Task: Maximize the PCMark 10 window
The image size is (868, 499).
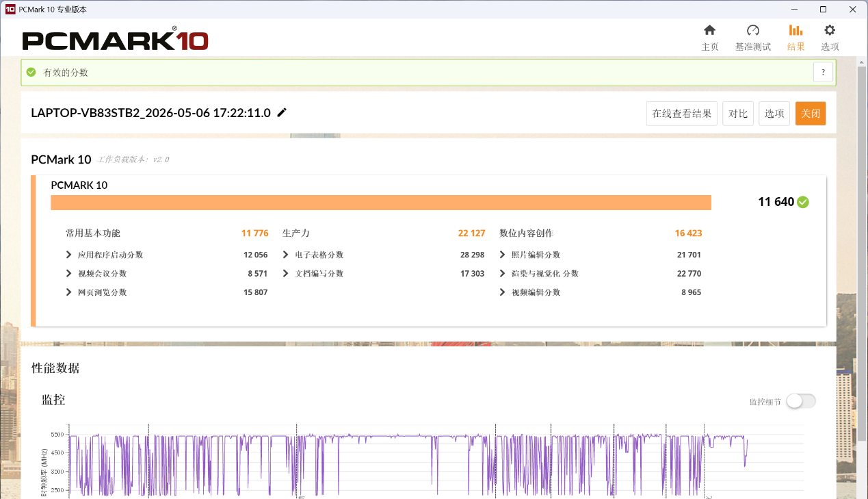Action: [x=824, y=9]
